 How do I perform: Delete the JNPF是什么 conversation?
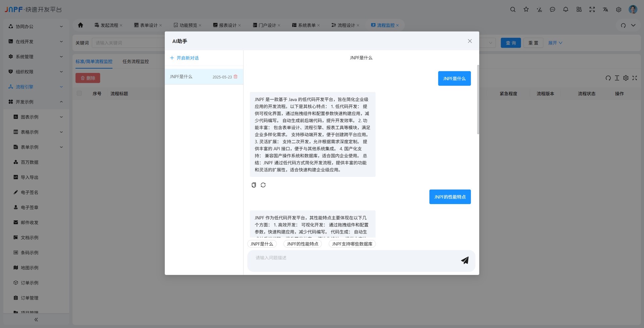point(235,77)
